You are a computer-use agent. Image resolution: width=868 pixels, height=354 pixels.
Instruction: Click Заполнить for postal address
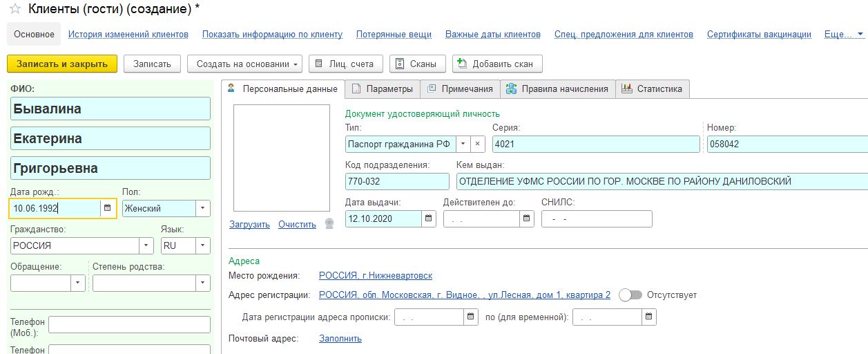pyautogui.click(x=340, y=338)
